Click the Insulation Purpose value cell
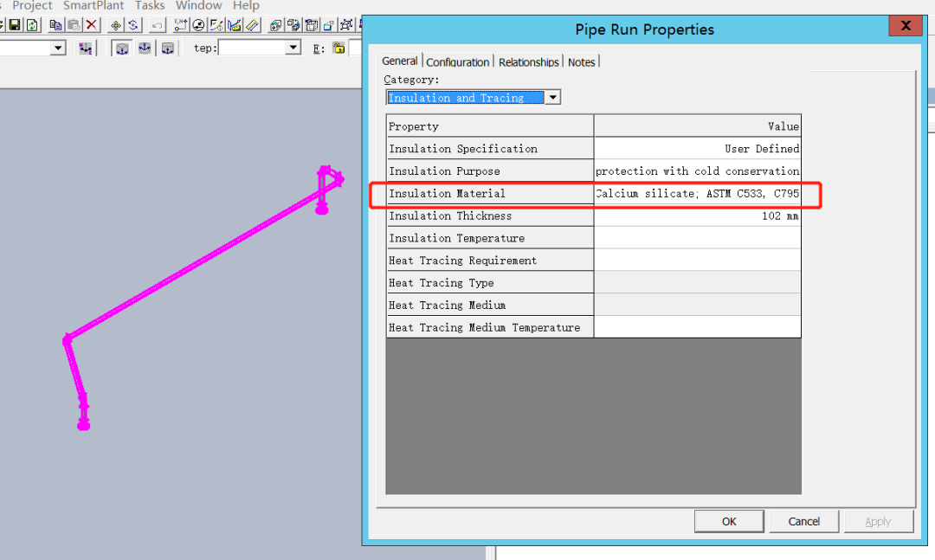935x560 pixels. 697,171
